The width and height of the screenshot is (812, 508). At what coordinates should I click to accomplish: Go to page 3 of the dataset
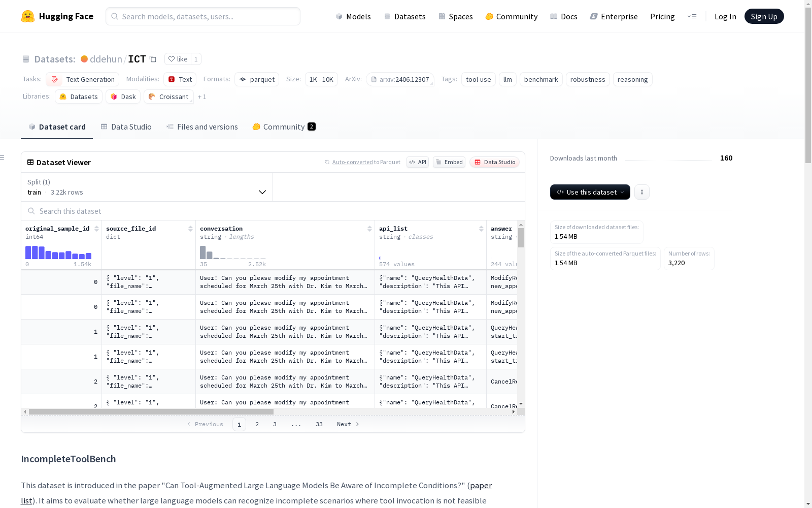(275, 424)
